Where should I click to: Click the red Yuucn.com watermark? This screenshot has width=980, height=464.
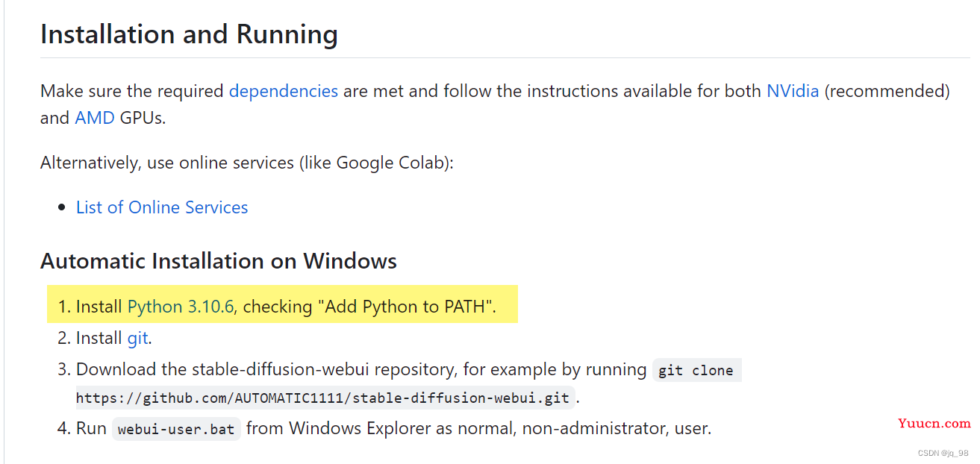tap(934, 423)
